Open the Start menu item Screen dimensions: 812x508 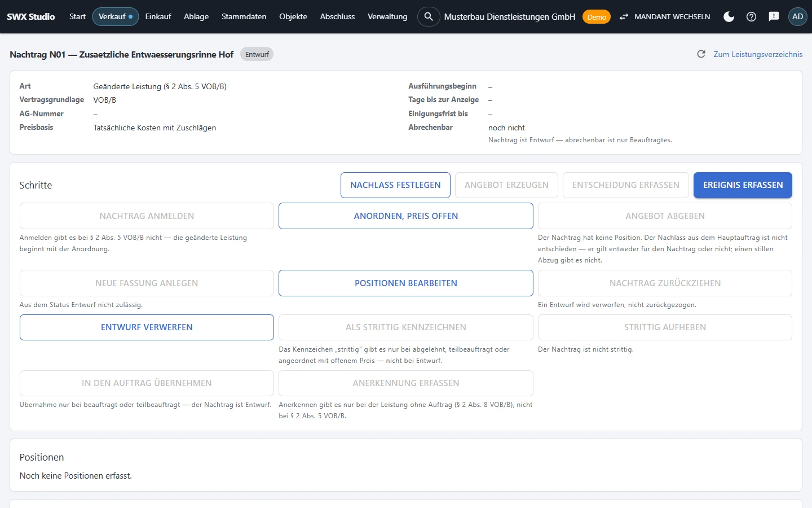click(x=77, y=16)
